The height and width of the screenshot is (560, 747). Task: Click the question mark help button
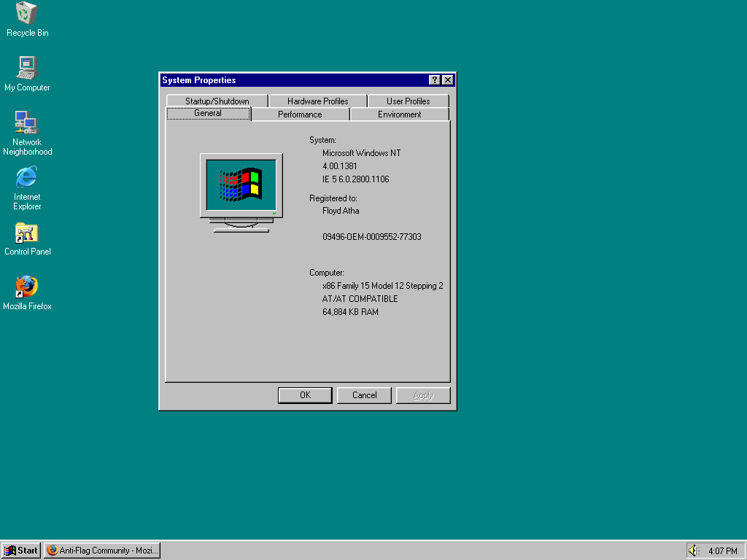(434, 80)
